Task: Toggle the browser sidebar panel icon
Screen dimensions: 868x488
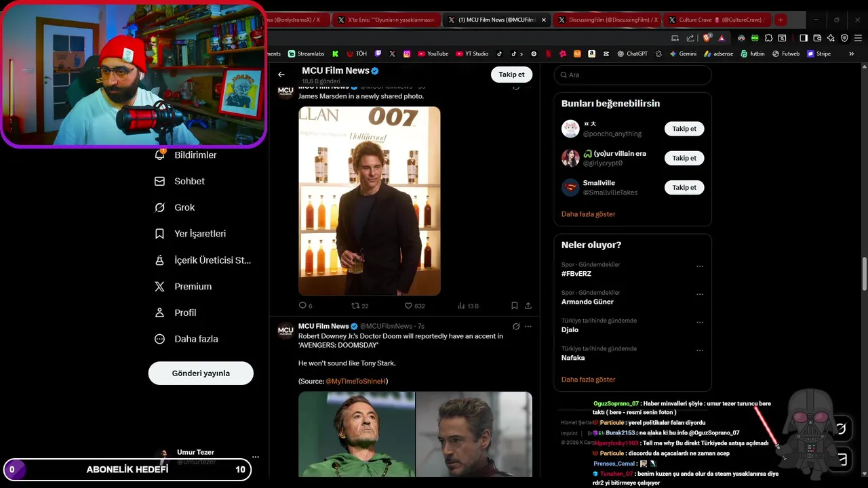Action: coord(804,38)
